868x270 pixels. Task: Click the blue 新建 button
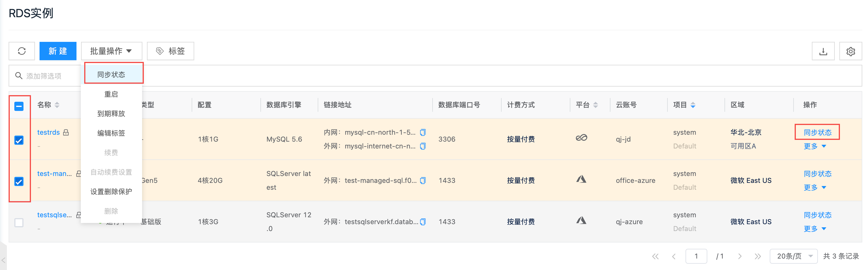pos(58,51)
